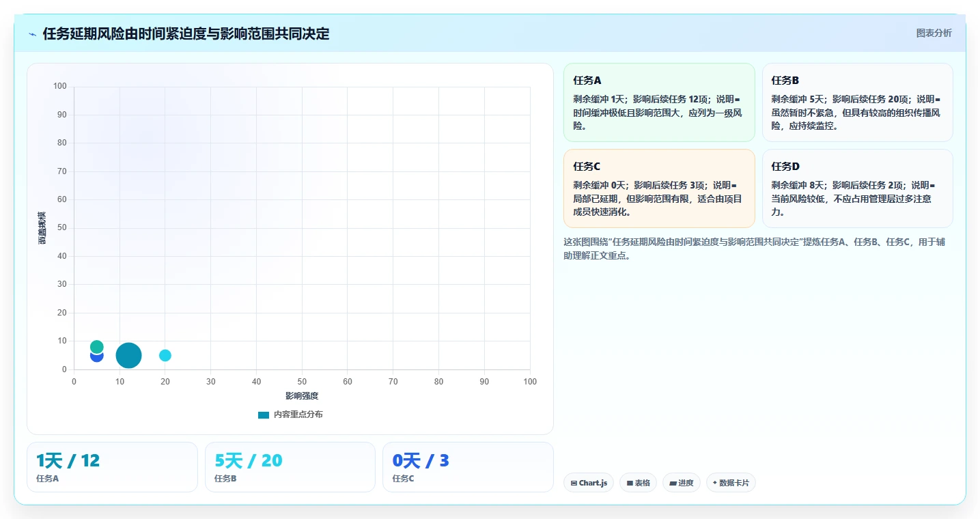
Task: Click the dark blue bubble under green one
Action: tap(97, 357)
